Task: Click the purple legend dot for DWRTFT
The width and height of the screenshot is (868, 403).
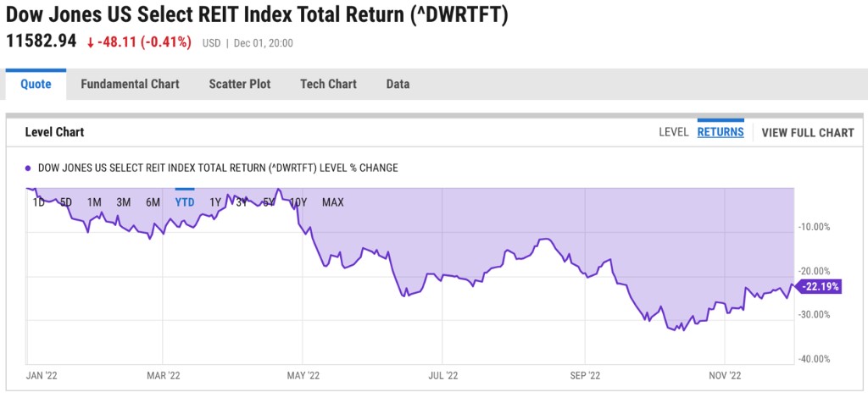Action: pyautogui.click(x=30, y=168)
